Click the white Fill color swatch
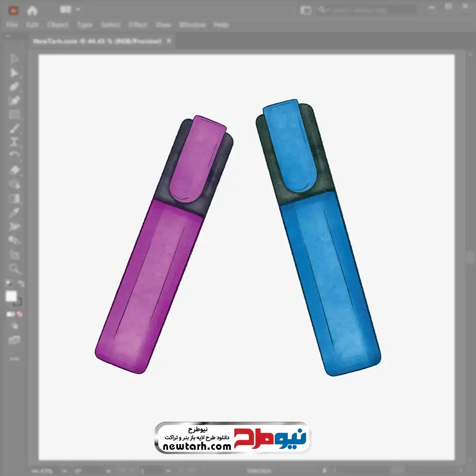This screenshot has height=476, width=476. point(11,296)
